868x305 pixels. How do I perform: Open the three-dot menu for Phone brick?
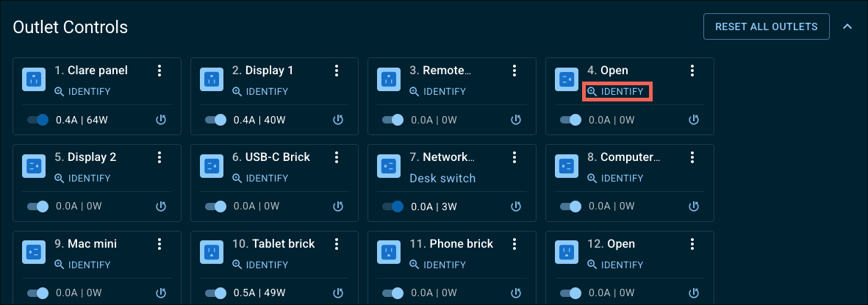[514, 243]
